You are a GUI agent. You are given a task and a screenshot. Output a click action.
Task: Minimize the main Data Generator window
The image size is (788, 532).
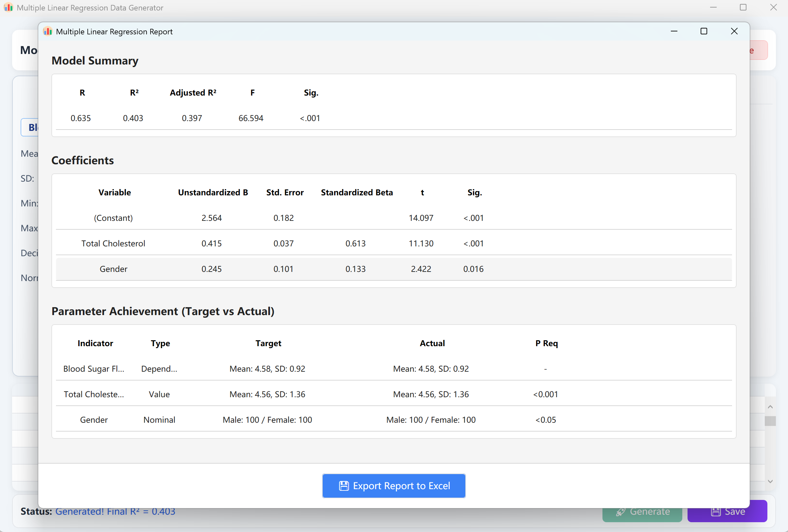point(713,7)
